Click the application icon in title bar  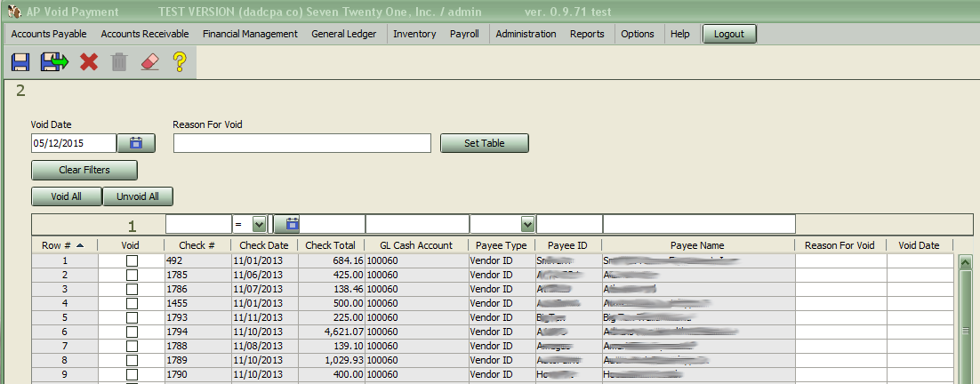pos(15,12)
